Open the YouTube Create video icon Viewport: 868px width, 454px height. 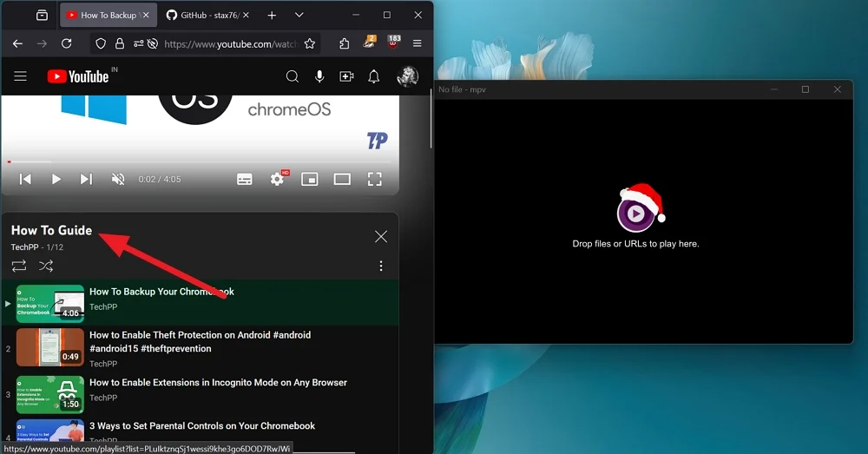tap(346, 77)
